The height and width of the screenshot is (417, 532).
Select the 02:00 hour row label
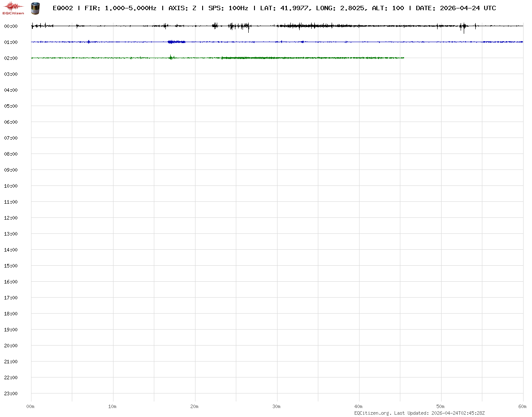tap(11, 58)
